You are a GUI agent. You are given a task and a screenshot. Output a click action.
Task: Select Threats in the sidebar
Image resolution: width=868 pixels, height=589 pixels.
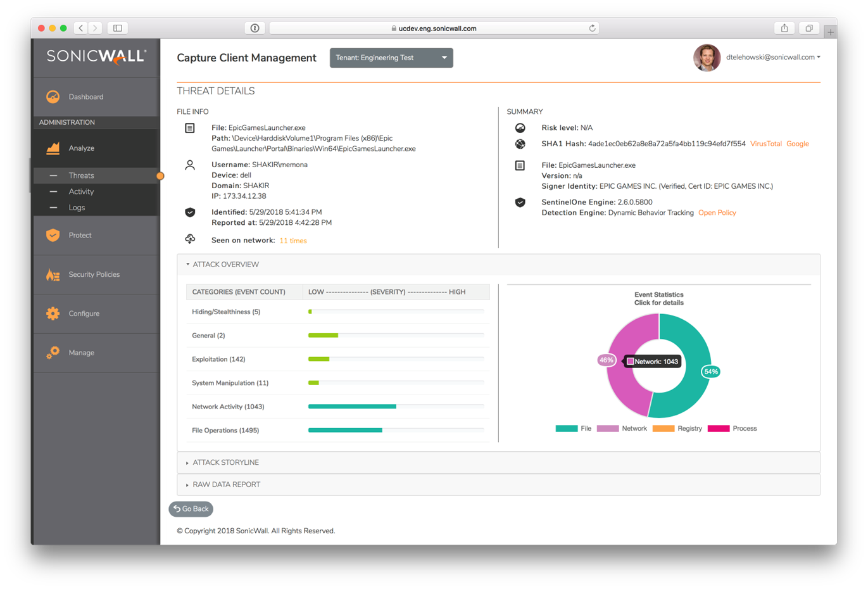pos(81,175)
